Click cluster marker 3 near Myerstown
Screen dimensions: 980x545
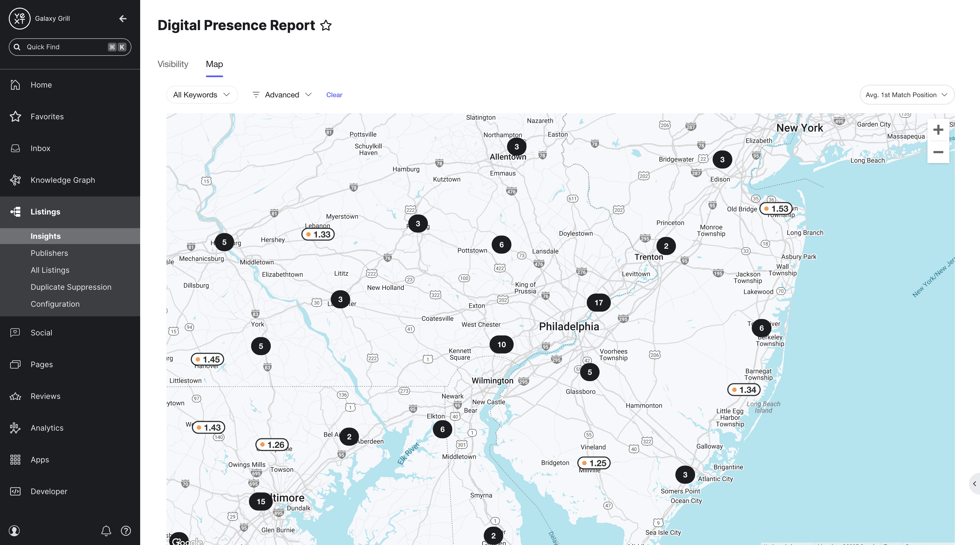pyautogui.click(x=418, y=224)
